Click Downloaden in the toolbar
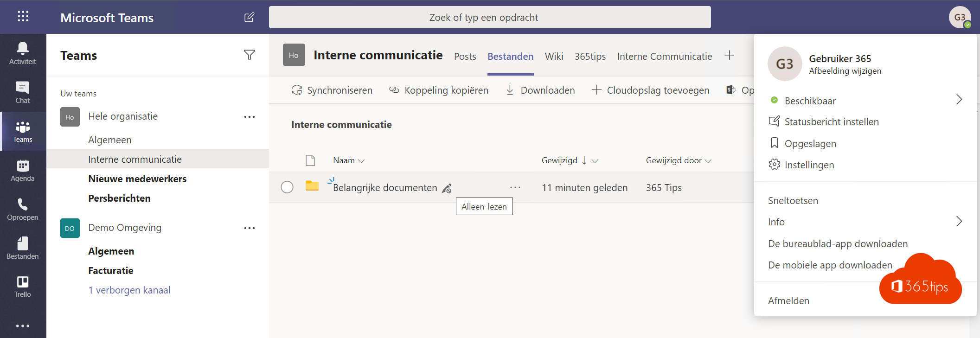The width and height of the screenshot is (980, 338). click(x=540, y=90)
